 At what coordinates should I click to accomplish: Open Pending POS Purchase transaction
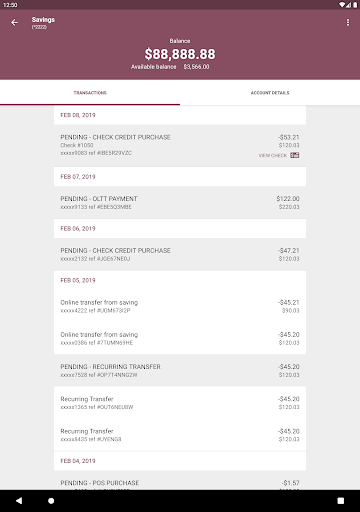pos(180,483)
